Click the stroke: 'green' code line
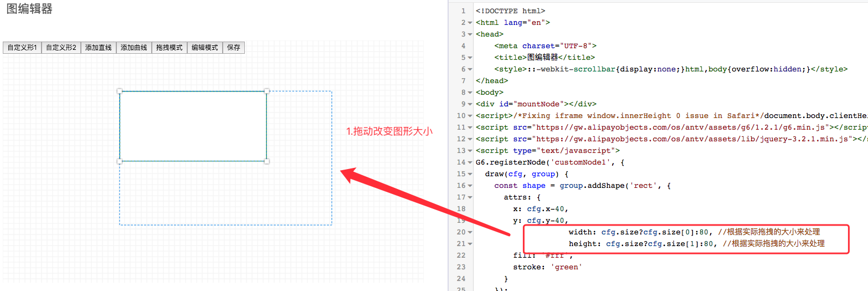Screen dimensions: 868x291 click(548, 267)
